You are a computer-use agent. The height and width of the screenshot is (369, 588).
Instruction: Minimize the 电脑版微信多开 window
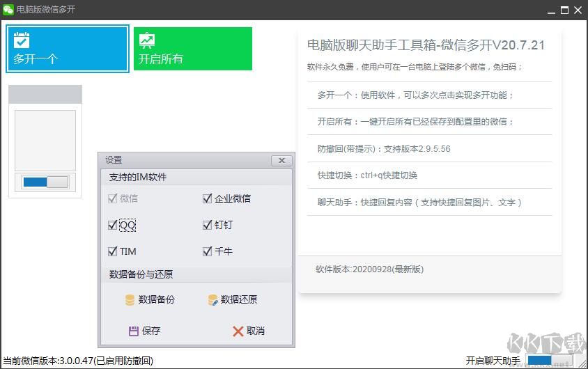click(549, 10)
